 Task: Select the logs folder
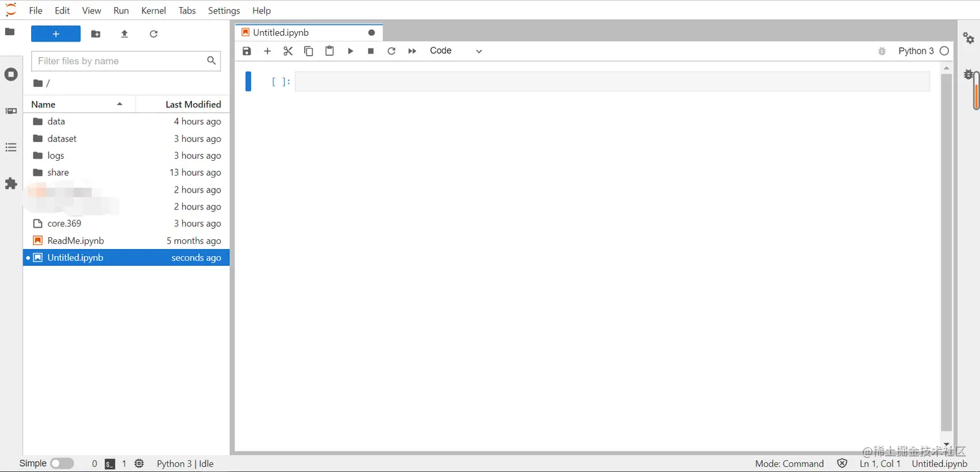coord(126,156)
